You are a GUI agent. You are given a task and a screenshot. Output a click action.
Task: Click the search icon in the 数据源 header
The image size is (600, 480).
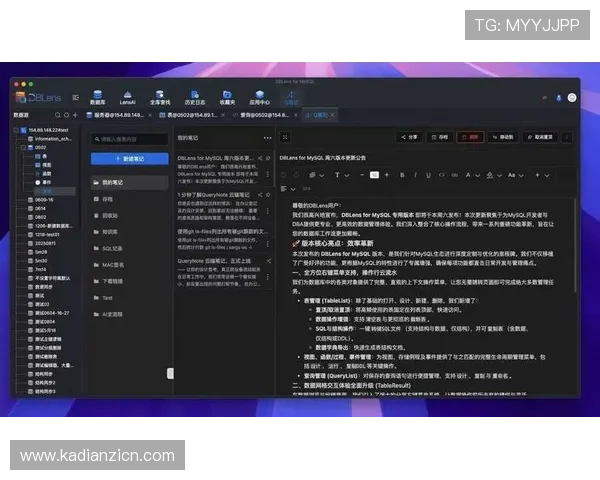click(x=57, y=115)
